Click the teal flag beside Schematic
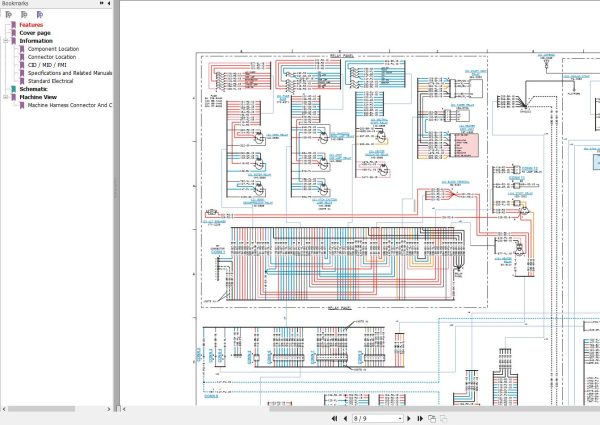Image resolution: width=600 pixels, height=425 pixels. (x=14, y=89)
